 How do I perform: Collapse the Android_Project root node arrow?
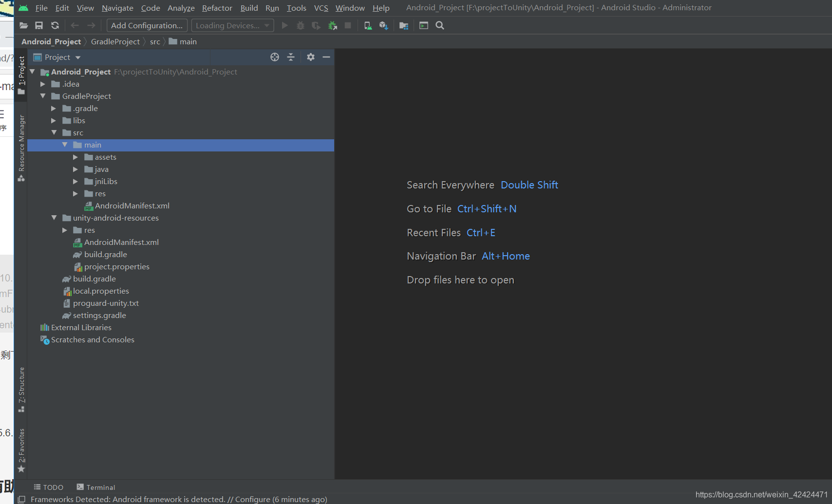point(32,72)
